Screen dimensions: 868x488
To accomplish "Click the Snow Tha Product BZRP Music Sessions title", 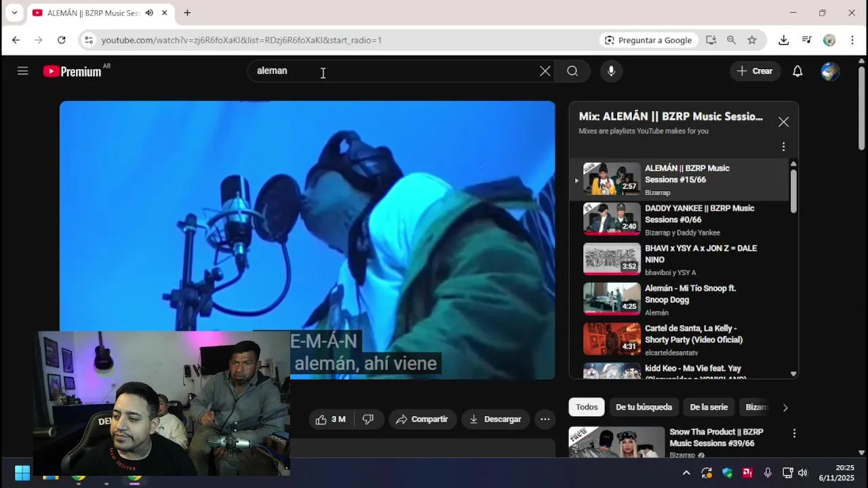I will (x=716, y=437).
